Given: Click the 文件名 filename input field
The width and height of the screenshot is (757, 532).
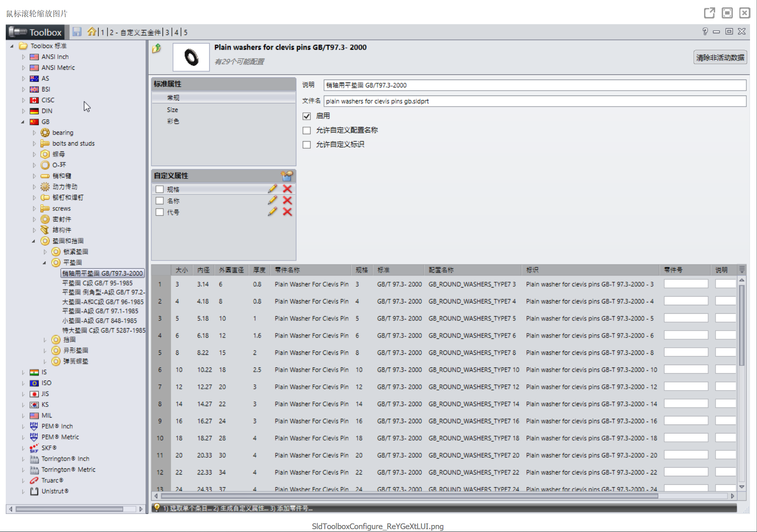Looking at the screenshot, I should point(535,101).
